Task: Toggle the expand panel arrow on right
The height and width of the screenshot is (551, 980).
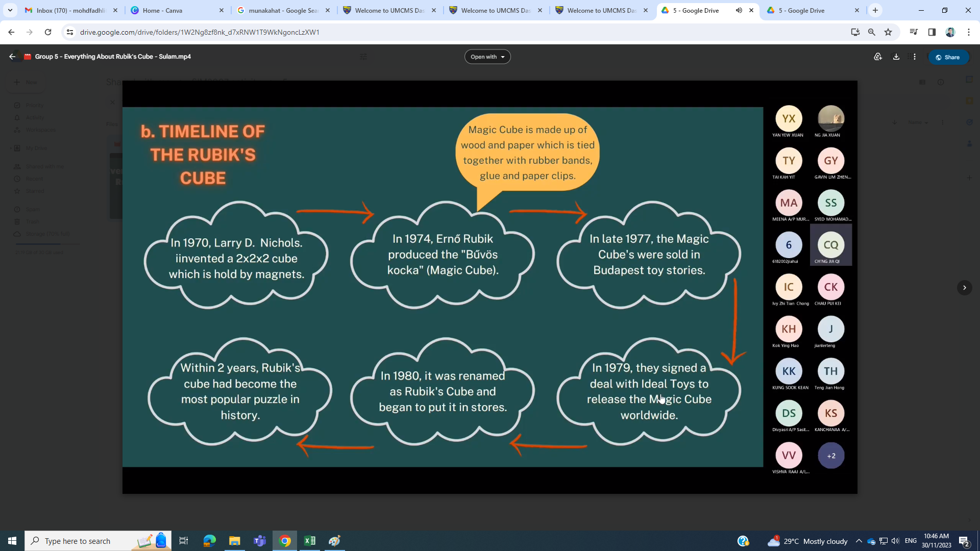Action: pyautogui.click(x=964, y=288)
